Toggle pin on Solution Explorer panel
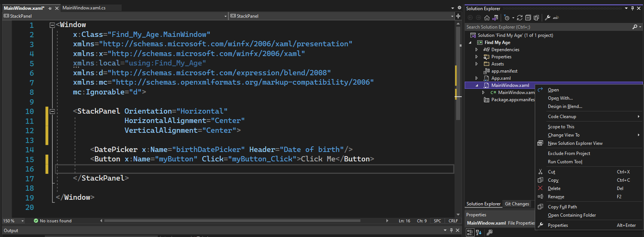The height and width of the screenshot is (237, 644). point(632,8)
